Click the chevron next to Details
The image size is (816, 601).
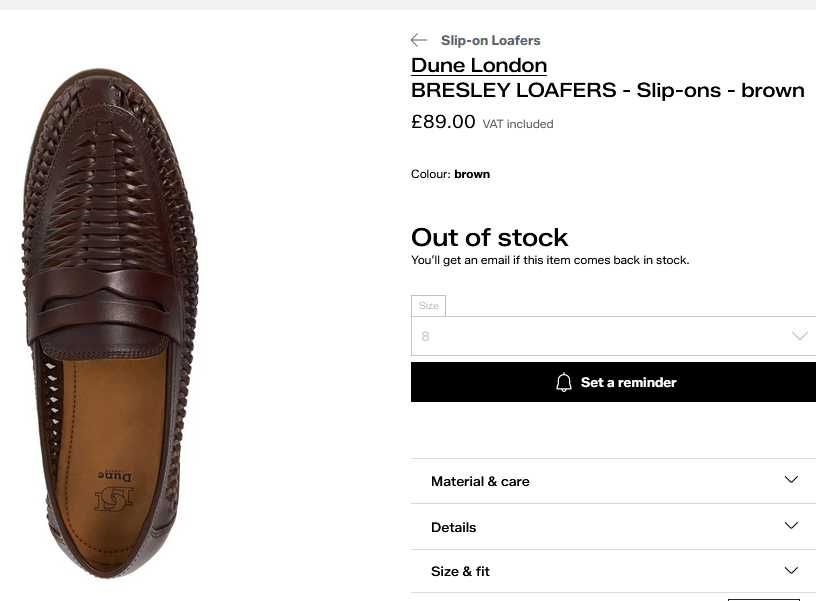point(791,526)
